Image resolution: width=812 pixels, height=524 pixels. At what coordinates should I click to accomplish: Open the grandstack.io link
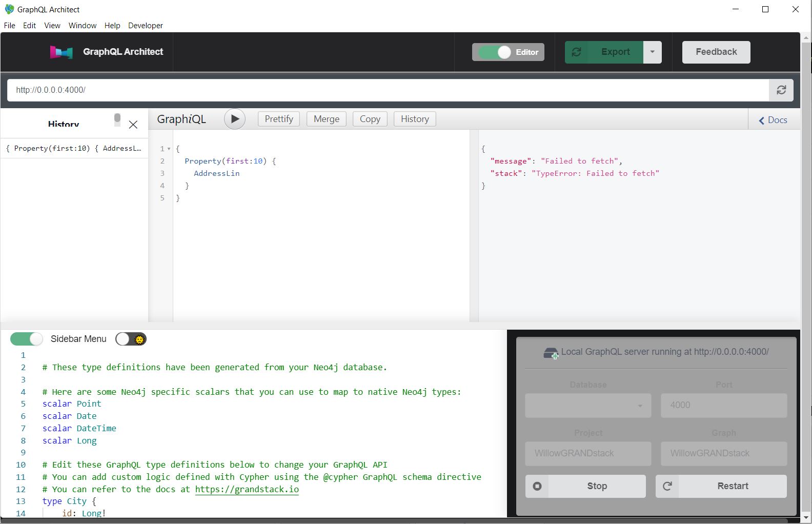(247, 489)
